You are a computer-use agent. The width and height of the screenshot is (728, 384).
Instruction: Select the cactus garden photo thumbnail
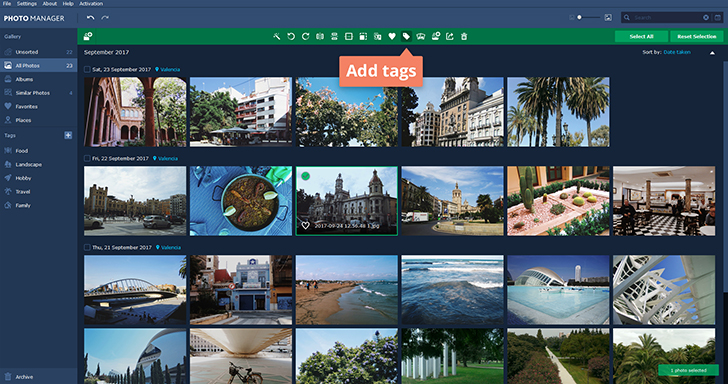558,201
